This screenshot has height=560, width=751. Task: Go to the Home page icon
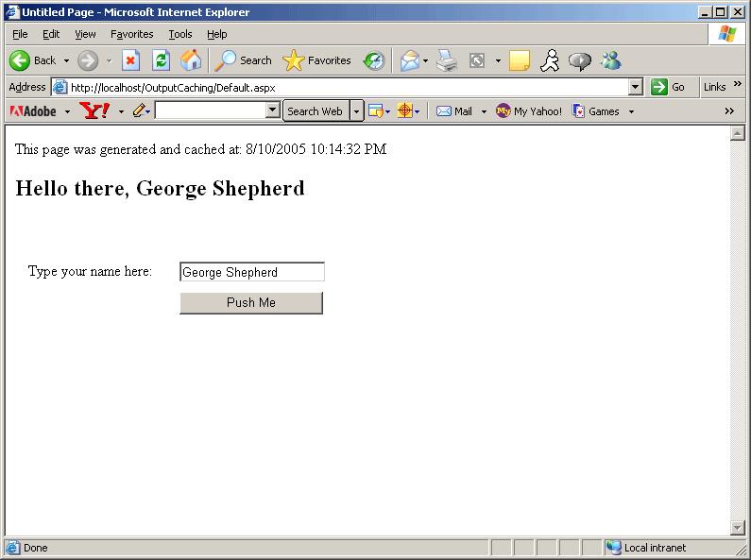pos(191,60)
